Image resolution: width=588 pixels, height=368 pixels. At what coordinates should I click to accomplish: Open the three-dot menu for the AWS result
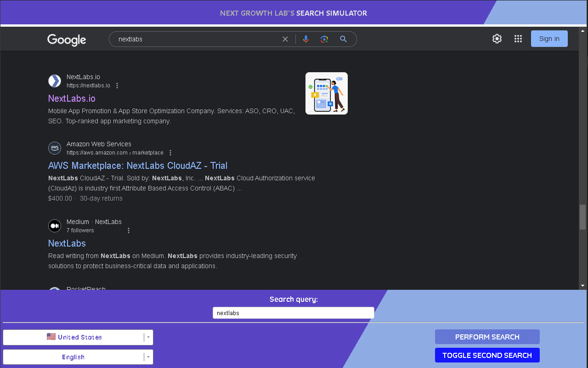[170, 152]
